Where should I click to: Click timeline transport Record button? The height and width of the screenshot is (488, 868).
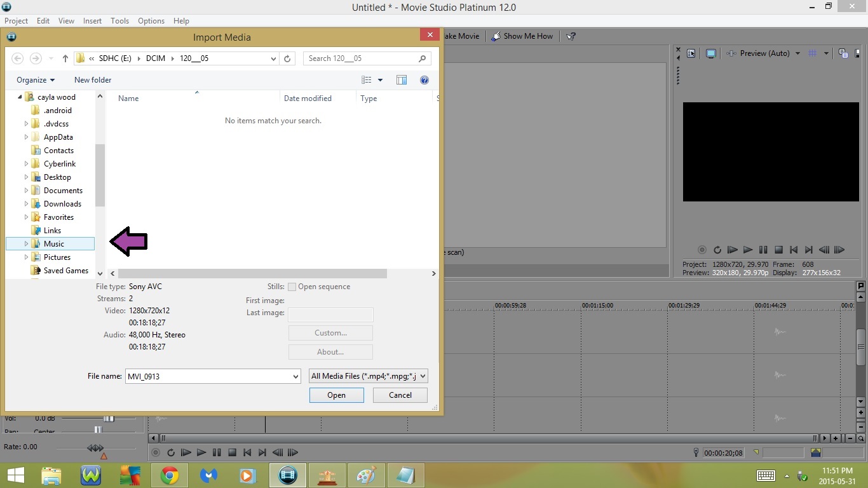tap(156, 453)
